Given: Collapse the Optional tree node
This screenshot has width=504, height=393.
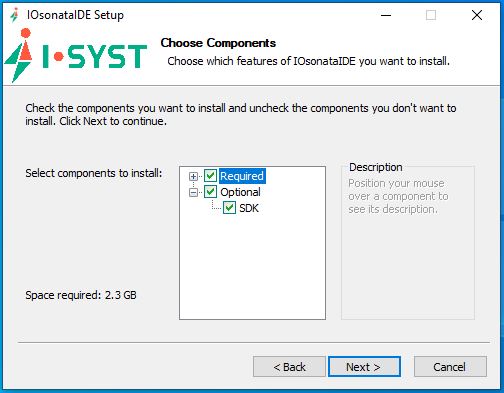Looking at the screenshot, I should pos(193,192).
